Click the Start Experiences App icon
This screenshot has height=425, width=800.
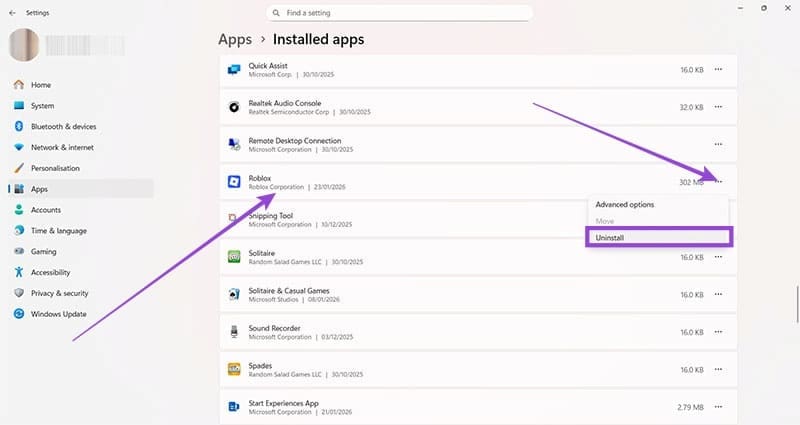(x=233, y=407)
